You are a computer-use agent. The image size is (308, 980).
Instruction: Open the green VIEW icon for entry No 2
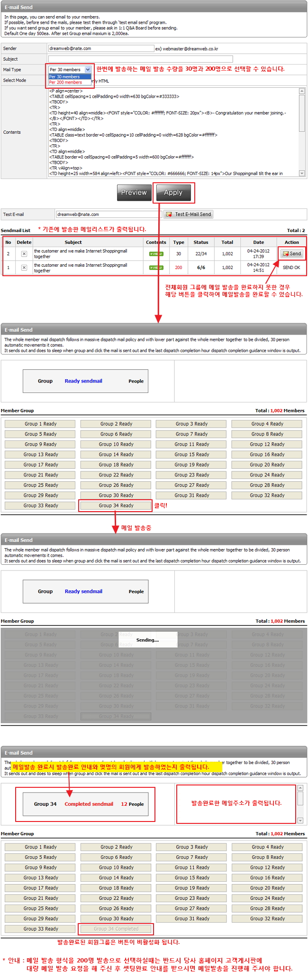click(x=156, y=254)
